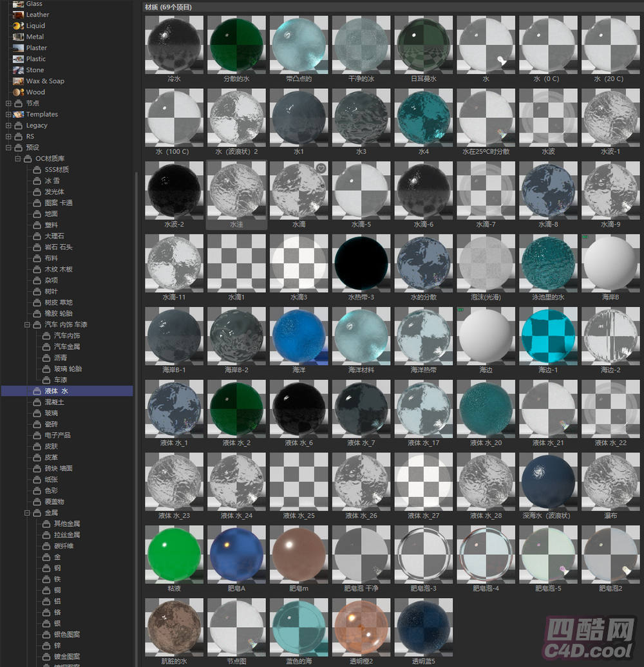Expand the 节点 tree node
Screen dimensions: 644x667
[x=8, y=103]
